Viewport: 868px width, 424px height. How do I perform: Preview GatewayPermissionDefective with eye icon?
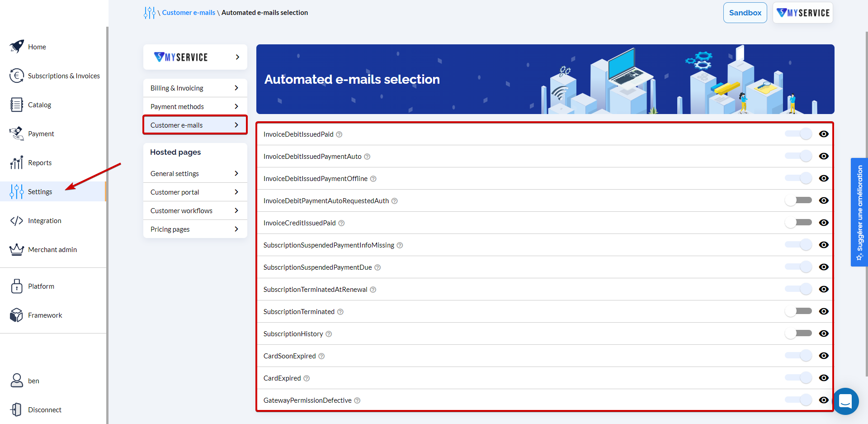point(824,400)
